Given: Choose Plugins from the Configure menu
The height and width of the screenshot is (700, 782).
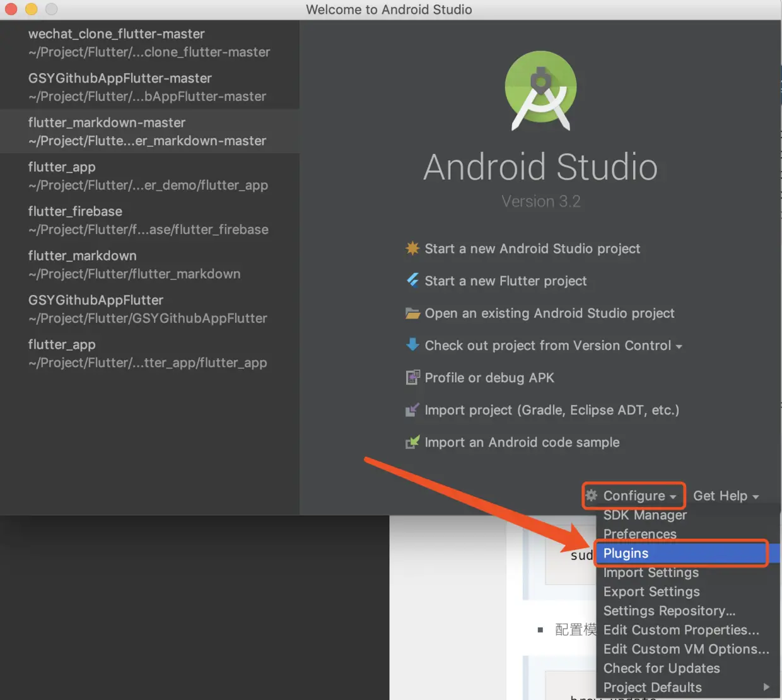Looking at the screenshot, I should (x=688, y=553).
